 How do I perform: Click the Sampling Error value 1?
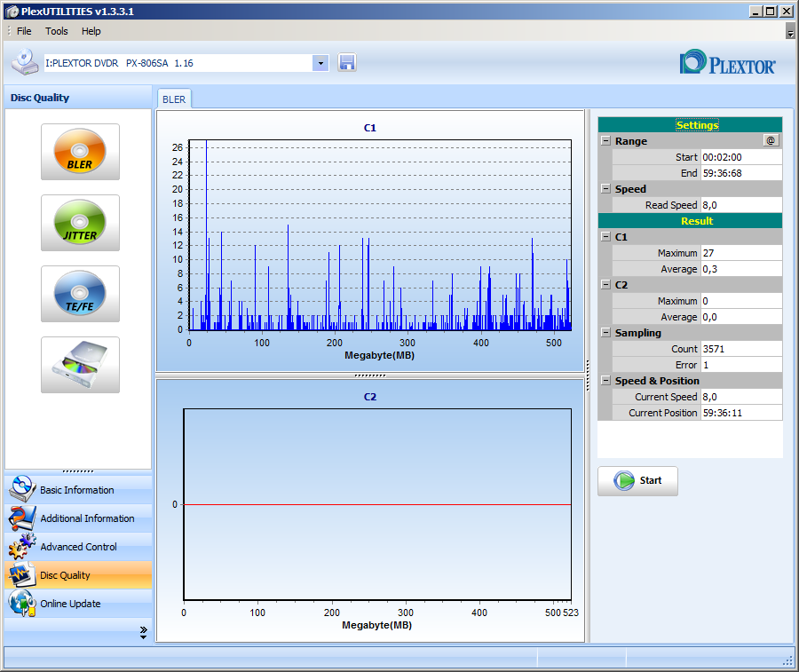tap(741, 365)
